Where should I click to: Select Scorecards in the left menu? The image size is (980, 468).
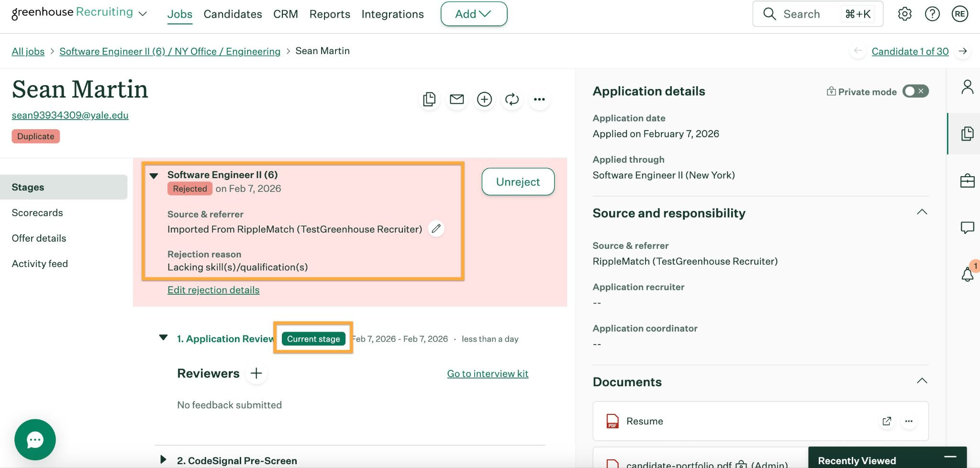[37, 212]
